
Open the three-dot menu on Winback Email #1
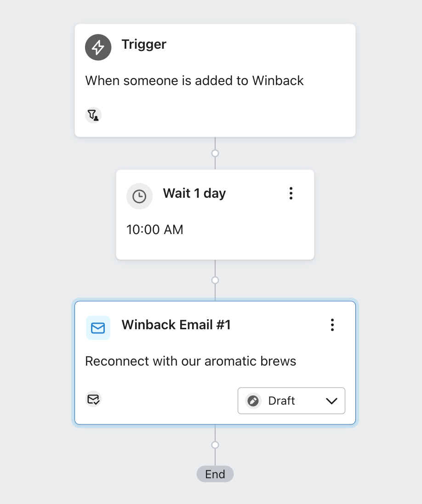332,325
